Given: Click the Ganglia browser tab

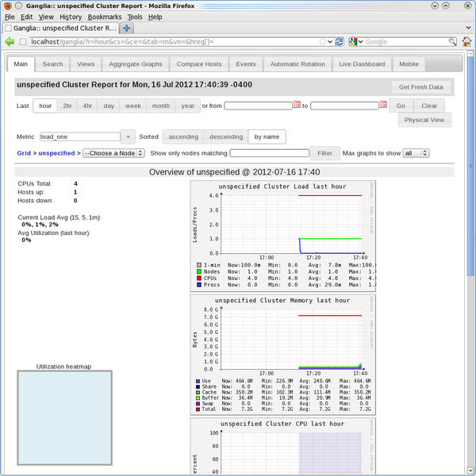Looking at the screenshot, I should point(61,29).
